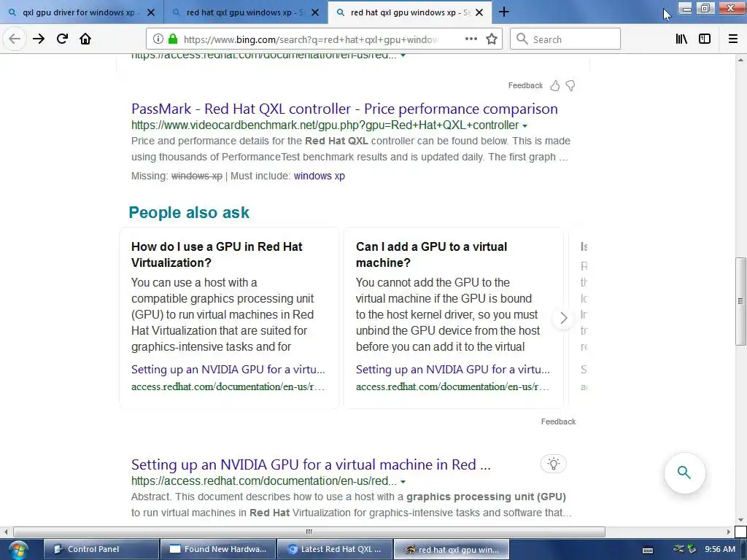Click the Feedback label near the thumbs icons
747x560 pixels.
point(525,86)
